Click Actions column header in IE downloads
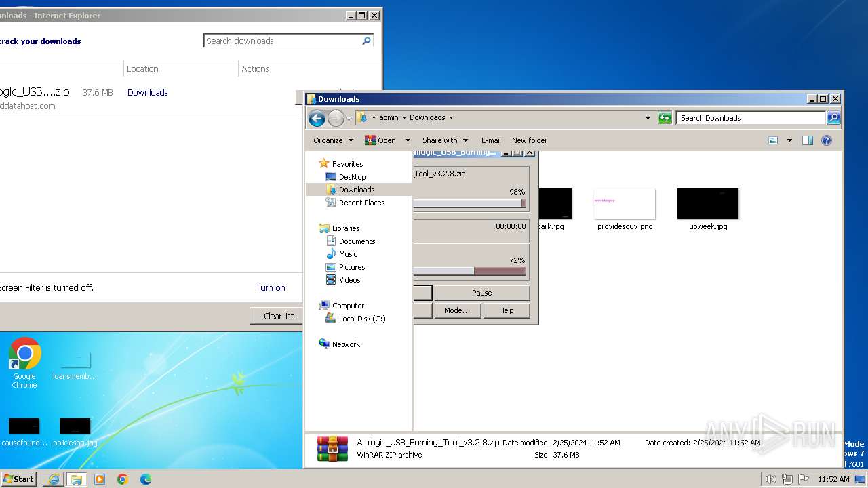 coord(255,68)
